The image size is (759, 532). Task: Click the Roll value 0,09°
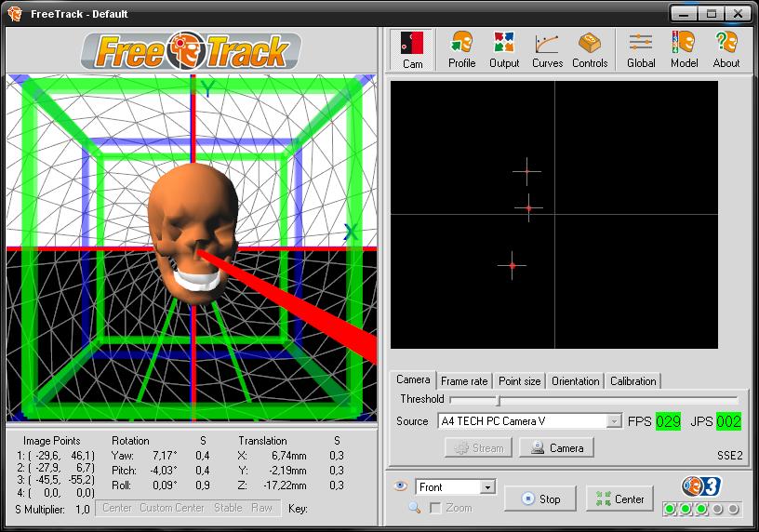(x=165, y=485)
